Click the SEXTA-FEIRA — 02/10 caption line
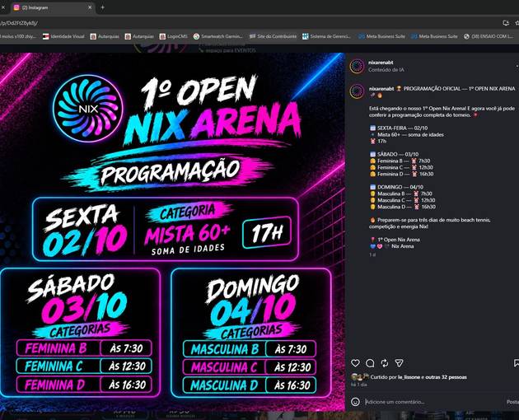The height and width of the screenshot is (420, 519). [399, 128]
